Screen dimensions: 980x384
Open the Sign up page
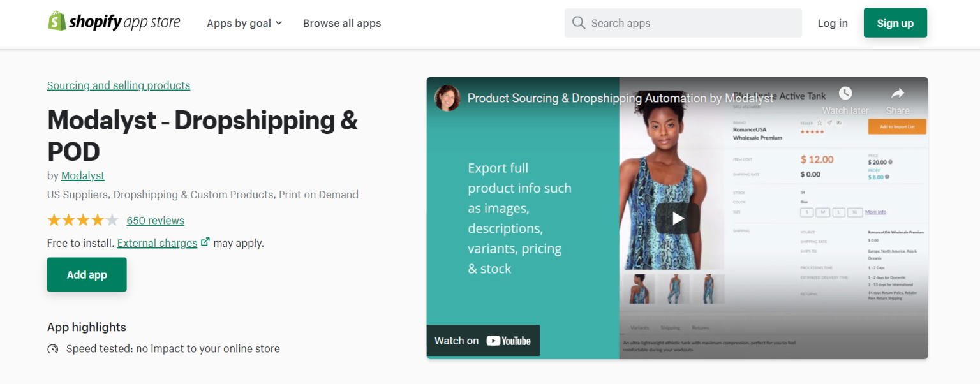895,22
